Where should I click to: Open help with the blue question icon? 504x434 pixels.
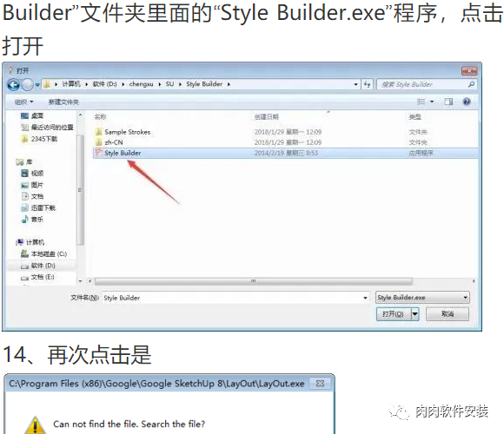click(x=467, y=102)
